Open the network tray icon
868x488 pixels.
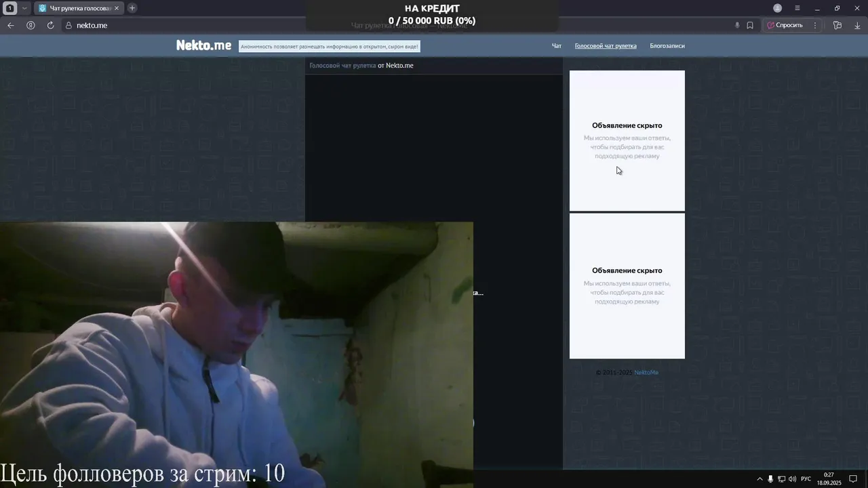pyautogui.click(x=781, y=479)
